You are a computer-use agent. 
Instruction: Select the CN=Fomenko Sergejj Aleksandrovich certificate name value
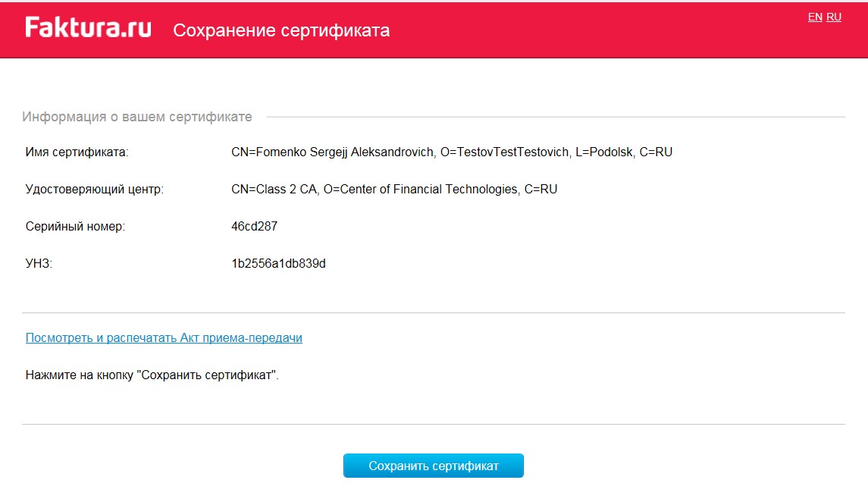(452, 152)
